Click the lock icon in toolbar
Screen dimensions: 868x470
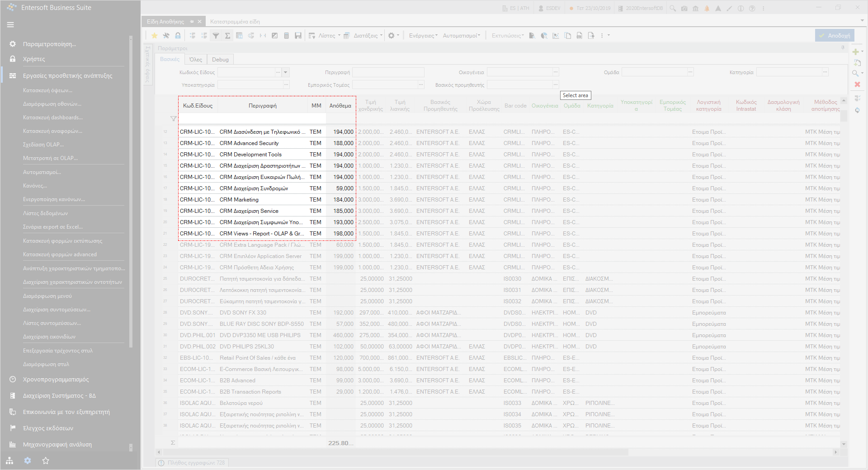tap(178, 36)
